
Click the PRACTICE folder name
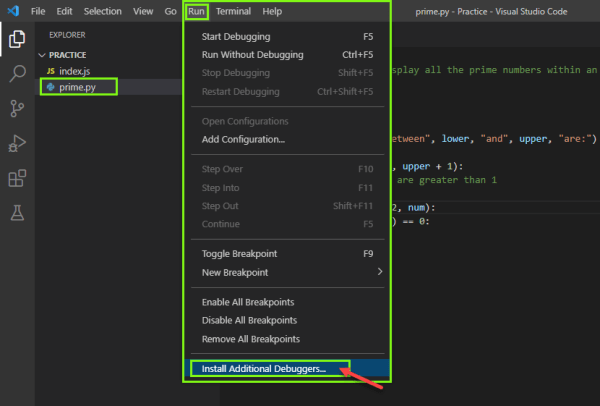click(x=67, y=55)
